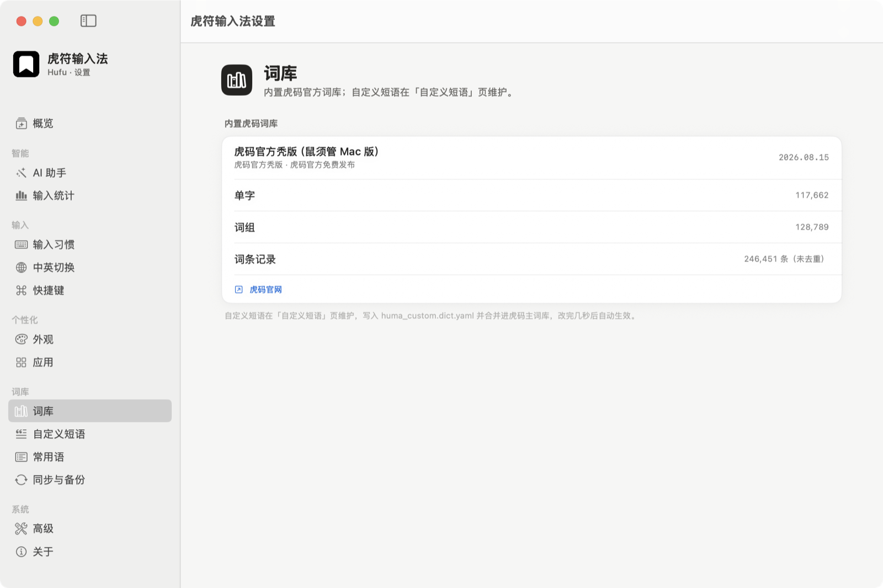Click the info icon for 关于
883x588 pixels.
click(21, 552)
